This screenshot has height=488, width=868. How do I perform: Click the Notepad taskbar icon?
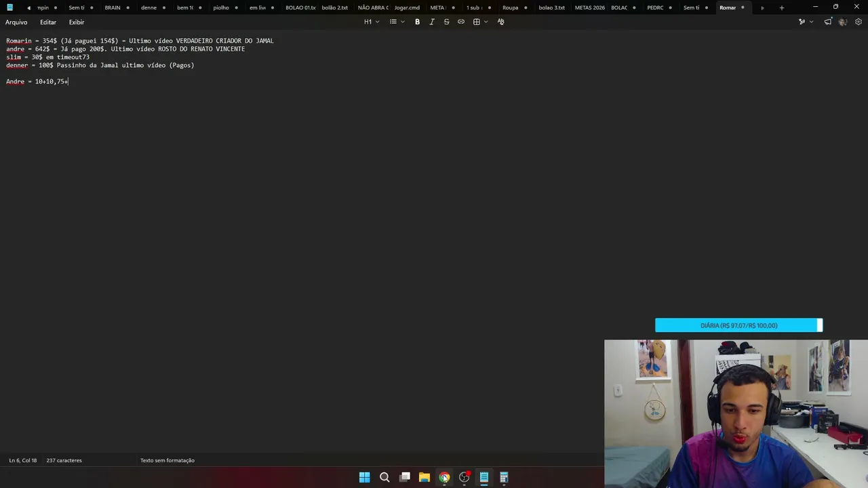484,477
